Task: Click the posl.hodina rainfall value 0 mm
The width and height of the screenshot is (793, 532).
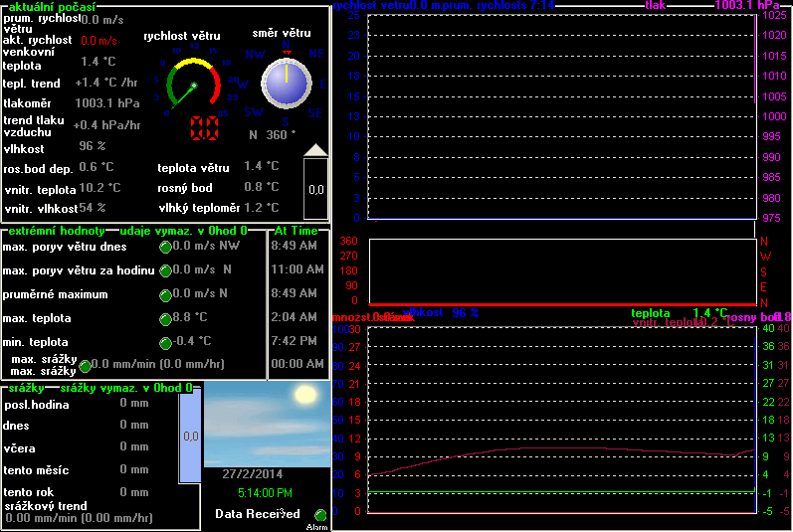Action: coord(134,403)
